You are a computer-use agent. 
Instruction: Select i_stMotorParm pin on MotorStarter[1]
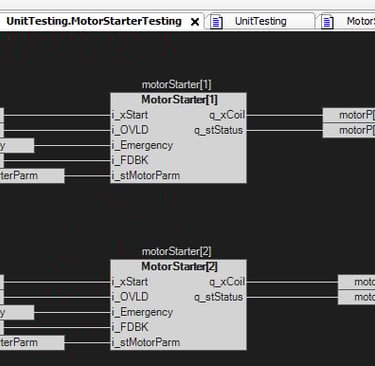tap(146, 176)
